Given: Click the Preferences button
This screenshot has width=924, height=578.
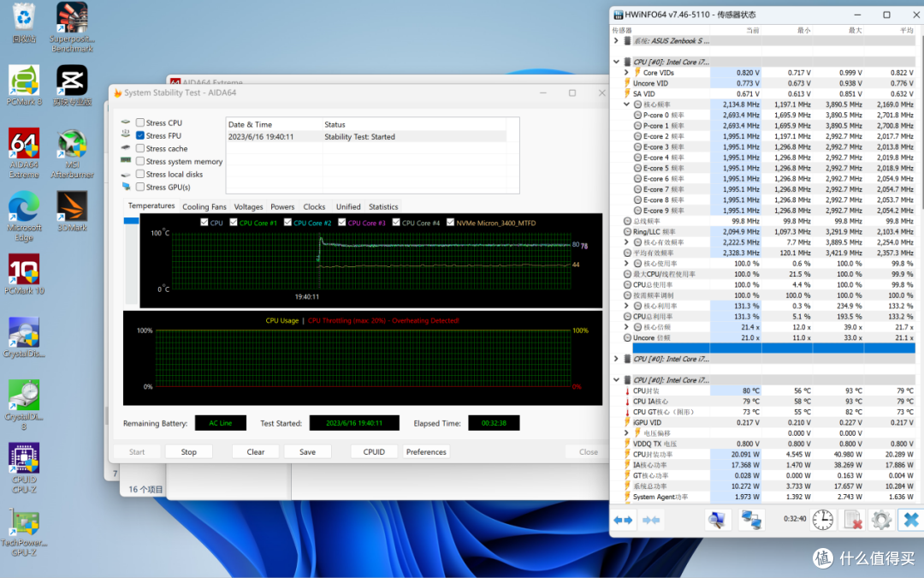Looking at the screenshot, I should [x=426, y=452].
